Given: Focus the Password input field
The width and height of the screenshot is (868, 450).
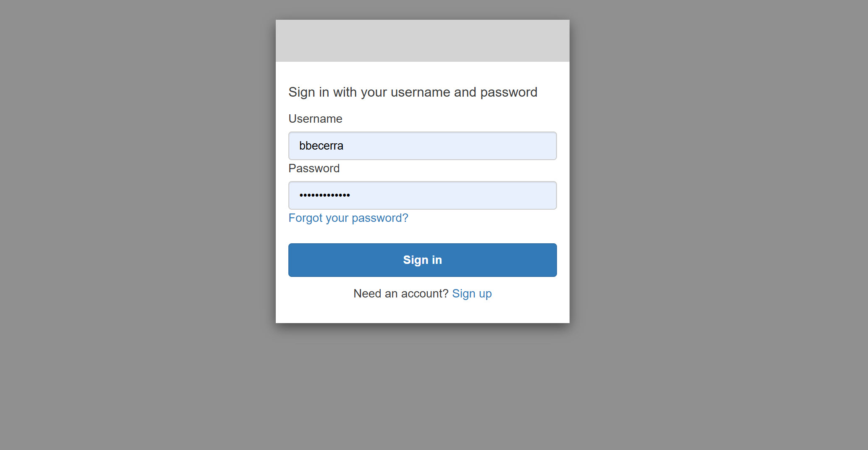Looking at the screenshot, I should coord(422,195).
